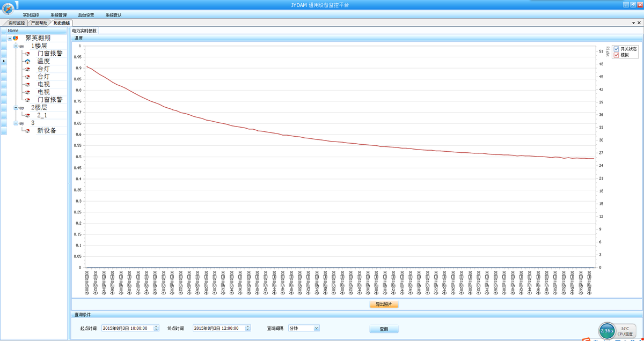Click the house icon beside 温度

click(27, 61)
